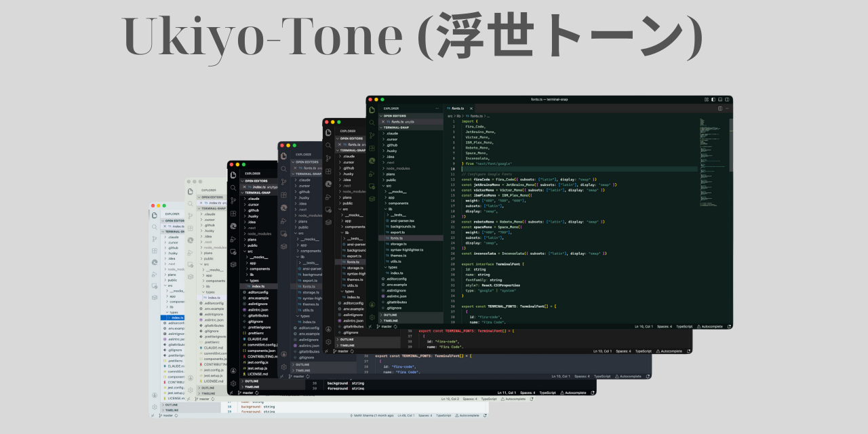Click TypeScript language mode in front window status bar
This screenshot has width=868, height=434.
[684, 326]
